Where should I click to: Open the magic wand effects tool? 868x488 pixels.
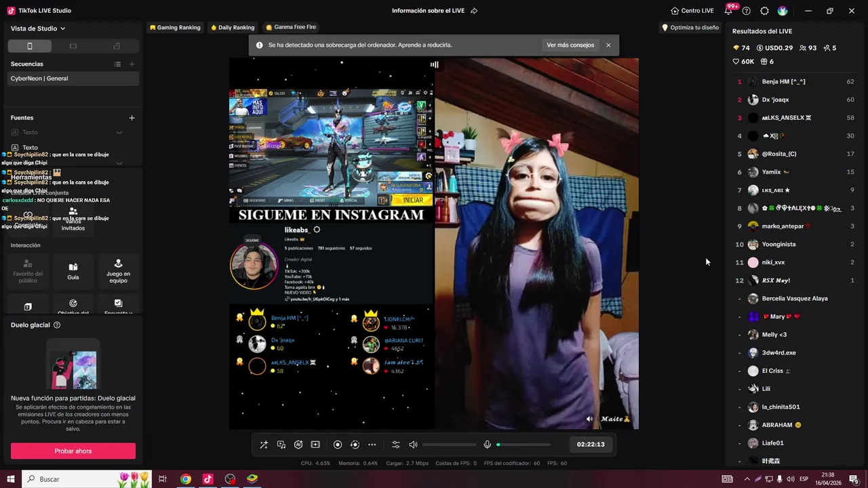tap(264, 445)
